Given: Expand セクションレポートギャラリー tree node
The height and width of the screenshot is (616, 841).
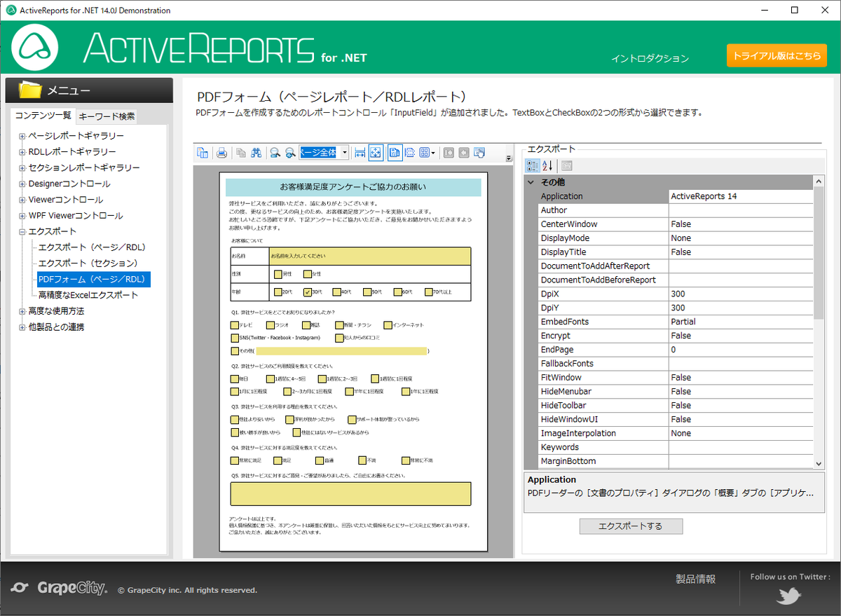Looking at the screenshot, I should [x=22, y=168].
